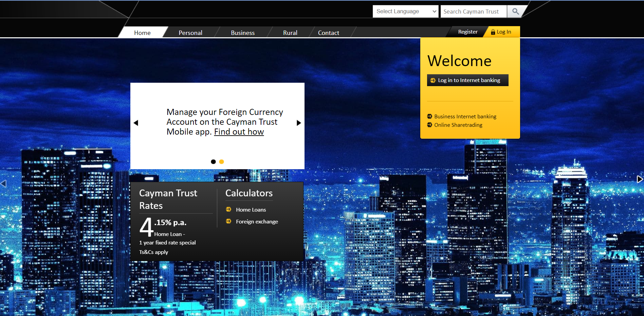Click the Welcome heading
The width and height of the screenshot is (644, 316).
click(x=459, y=61)
